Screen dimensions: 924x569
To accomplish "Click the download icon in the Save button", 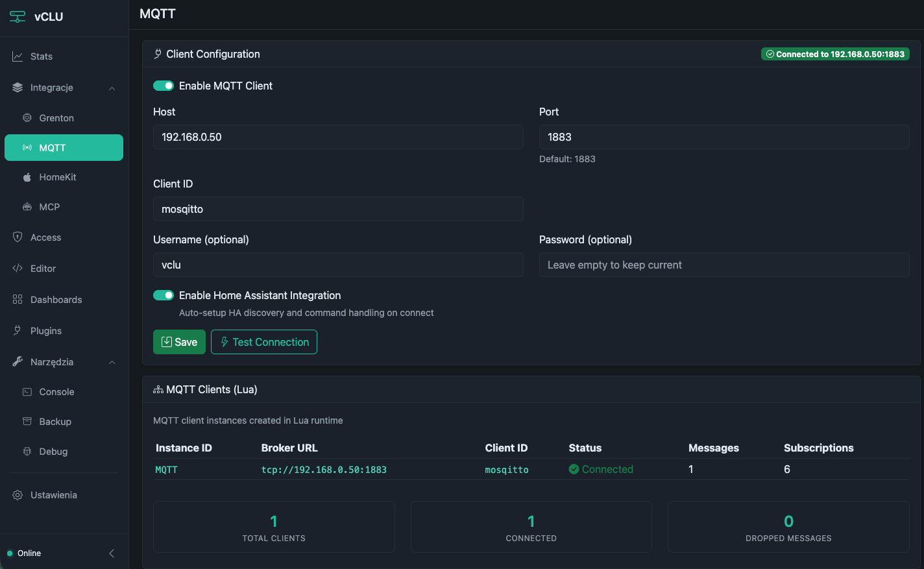I will [x=167, y=342].
